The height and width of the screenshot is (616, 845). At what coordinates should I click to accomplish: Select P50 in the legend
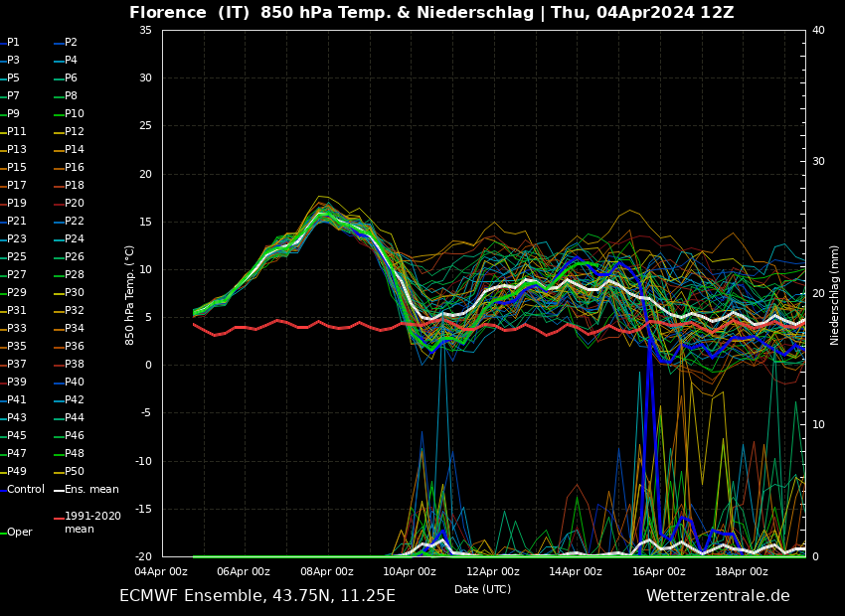pyautogui.click(x=69, y=471)
